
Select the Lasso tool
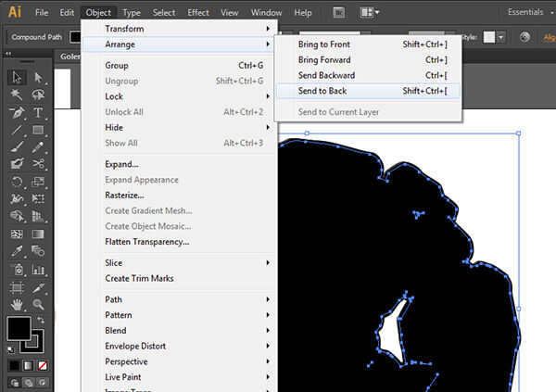[38, 95]
